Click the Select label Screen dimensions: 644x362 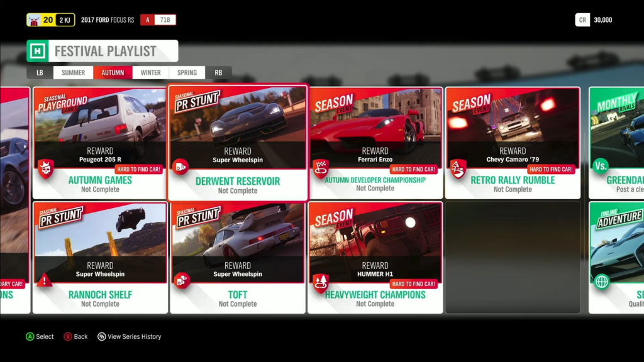point(45,337)
